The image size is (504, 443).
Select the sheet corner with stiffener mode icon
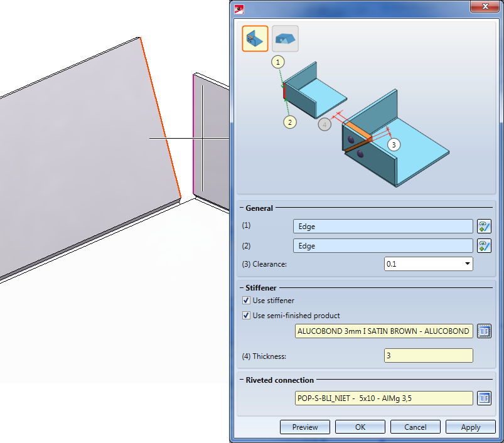pyautogui.click(x=255, y=38)
